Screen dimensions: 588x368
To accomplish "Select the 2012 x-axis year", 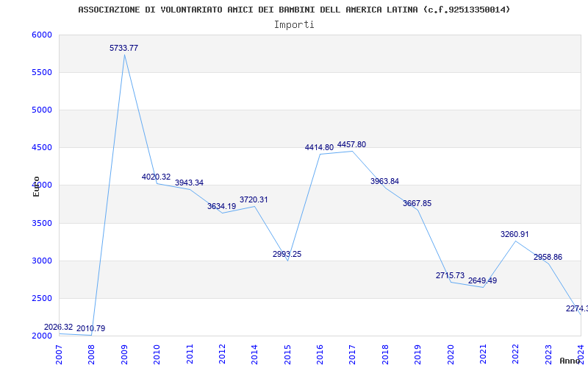I will click(222, 354).
